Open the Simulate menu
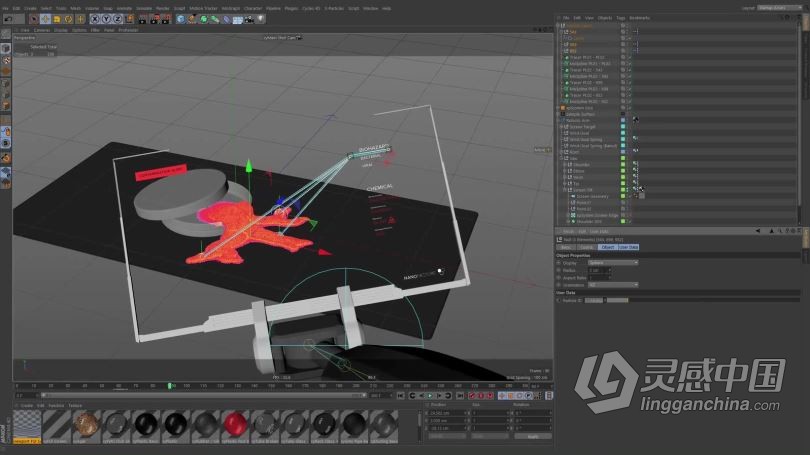This screenshot has height=455, width=810. [x=144, y=8]
